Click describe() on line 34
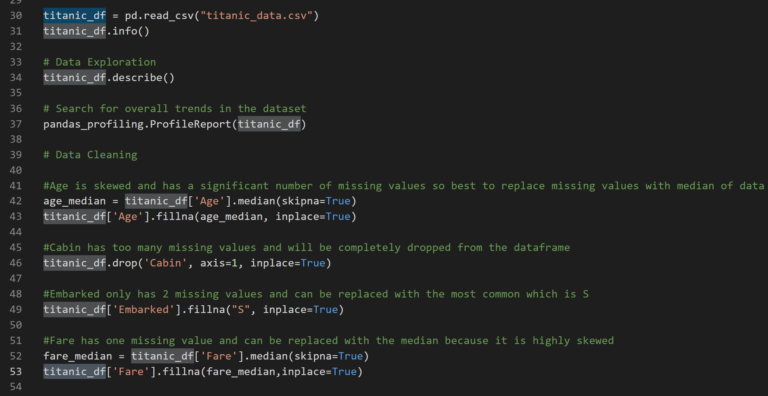 (144, 78)
